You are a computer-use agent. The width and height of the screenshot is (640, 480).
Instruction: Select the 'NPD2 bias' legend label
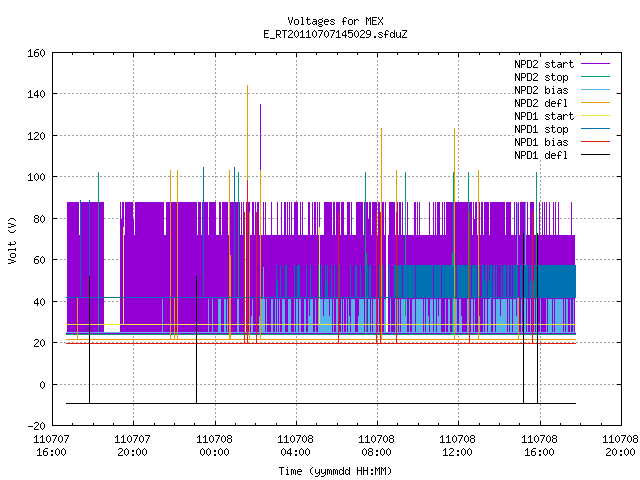click(x=541, y=90)
